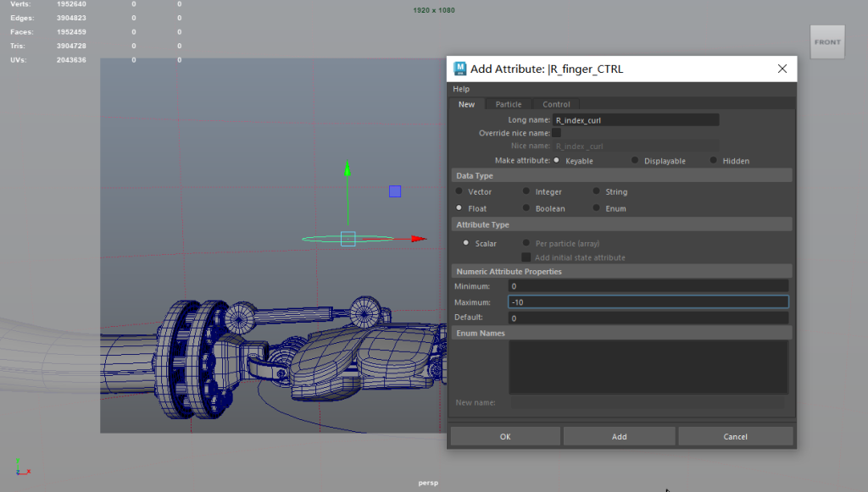
Task: Click the axis orientation gizmo in the viewport
Action: pyautogui.click(x=22, y=467)
